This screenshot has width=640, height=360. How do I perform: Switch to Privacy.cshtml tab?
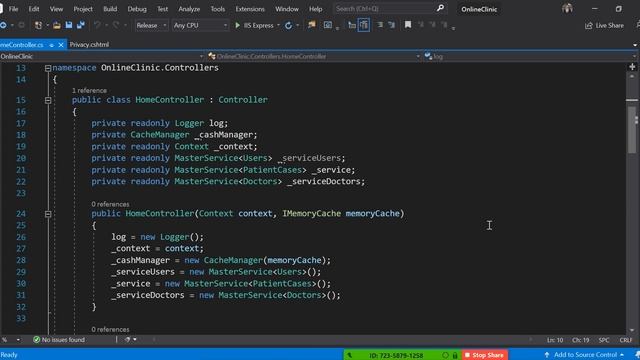[x=89, y=44]
